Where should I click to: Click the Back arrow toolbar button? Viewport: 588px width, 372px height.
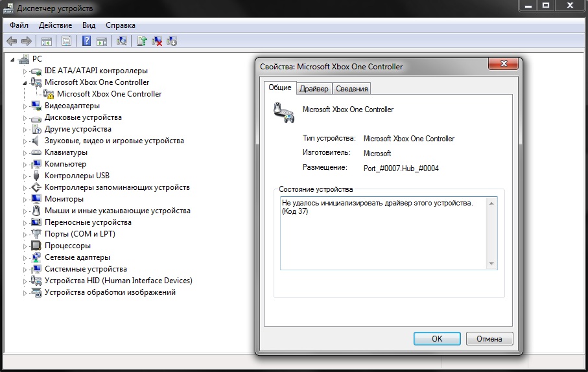(12, 41)
